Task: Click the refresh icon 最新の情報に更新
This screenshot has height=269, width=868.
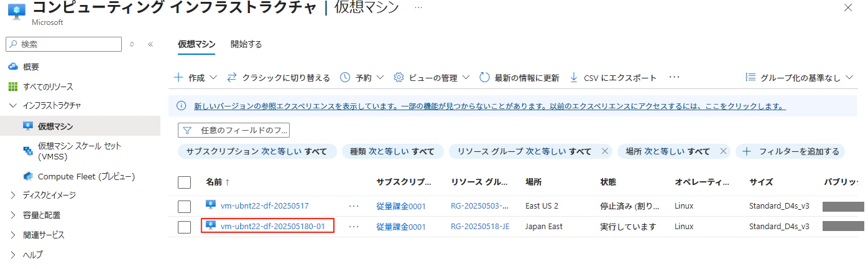Action: point(485,78)
